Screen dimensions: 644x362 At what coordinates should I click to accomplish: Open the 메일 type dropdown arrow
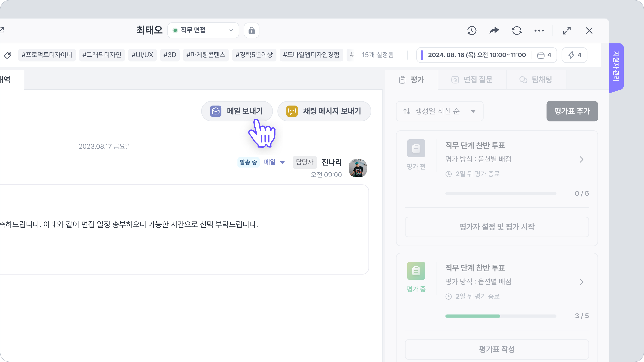point(283,162)
